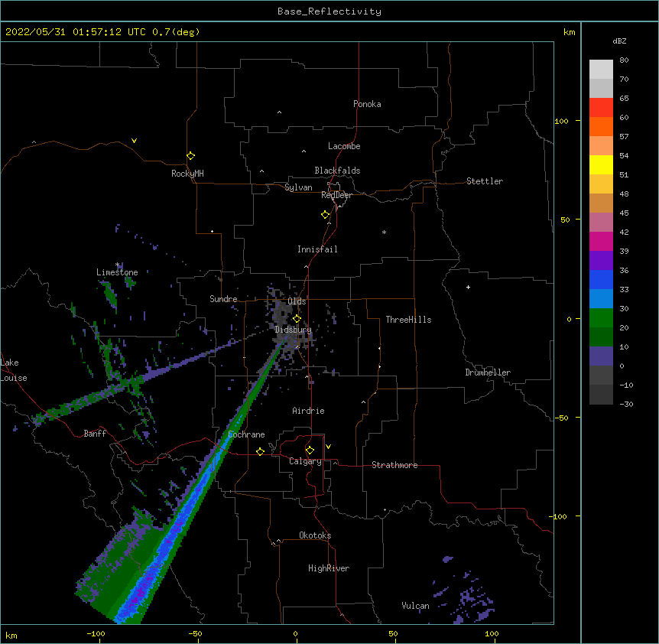The height and width of the screenshot is (644, 659).
Task: Click the violet purple legend swatch
Action: (x=601, y=261)
